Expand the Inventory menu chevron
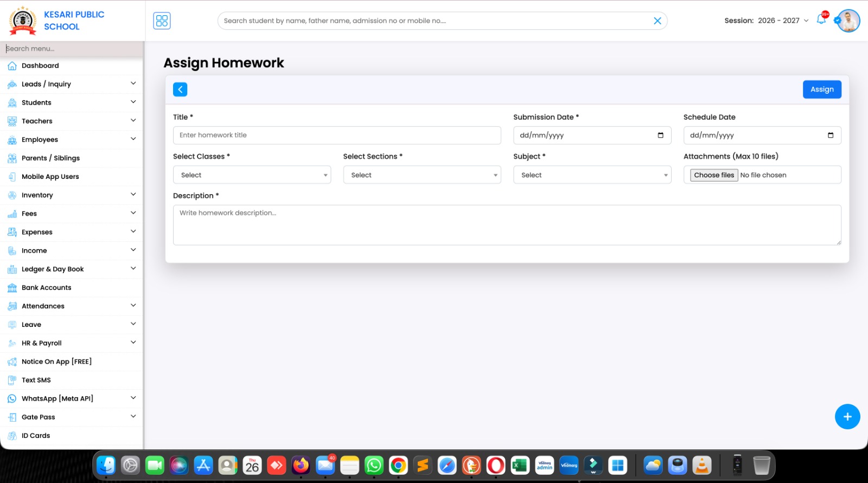This screenshot has height=483, width=868. pos(133,195)
